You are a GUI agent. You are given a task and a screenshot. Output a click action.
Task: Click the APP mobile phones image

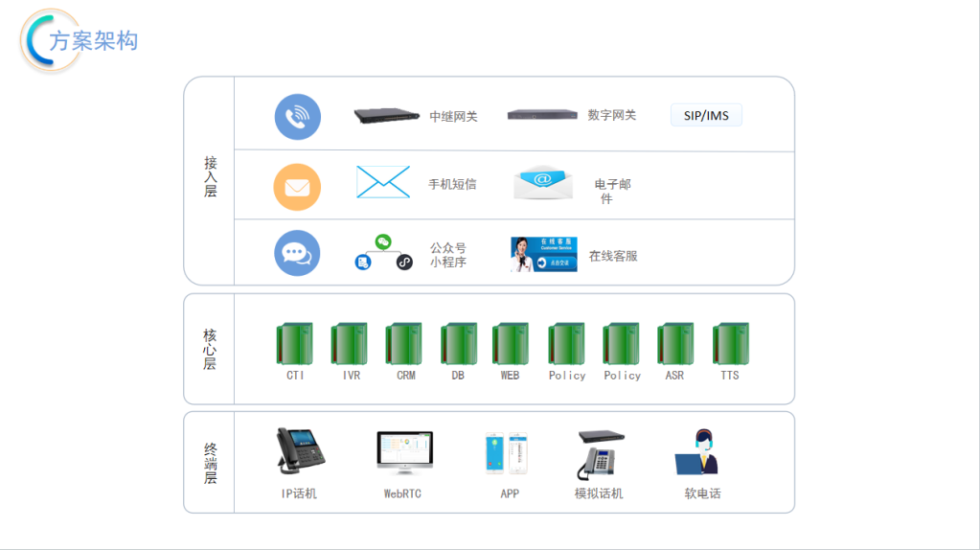coord(506,453)
